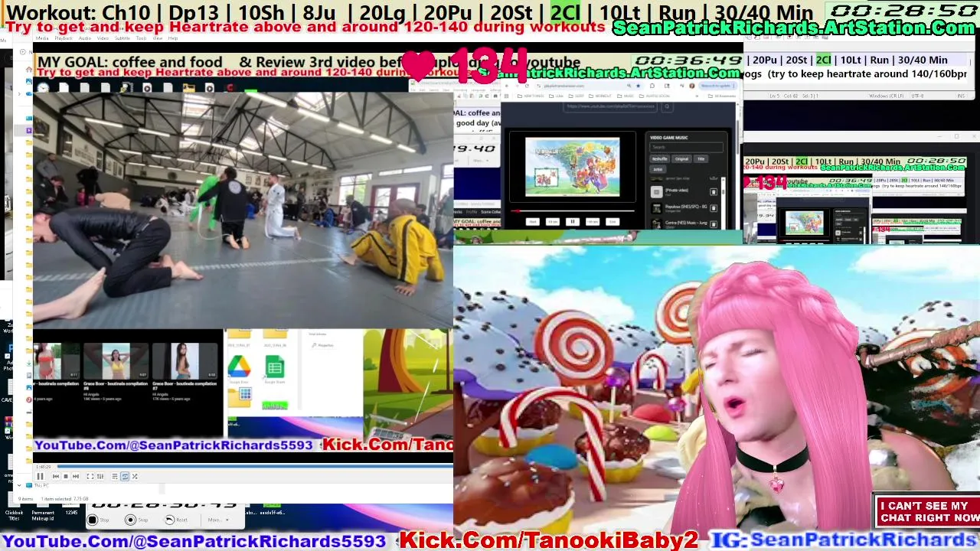Screen dimensions: 980x551
Task: Skip music player forward 10 seconds
Action: (x=593, y=222)
